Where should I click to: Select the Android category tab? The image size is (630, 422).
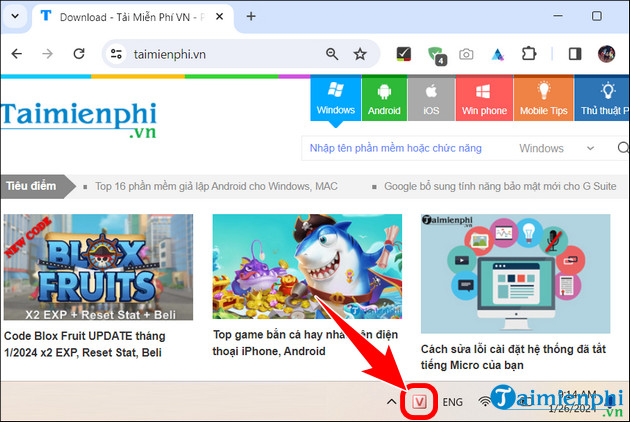point(385,100)
